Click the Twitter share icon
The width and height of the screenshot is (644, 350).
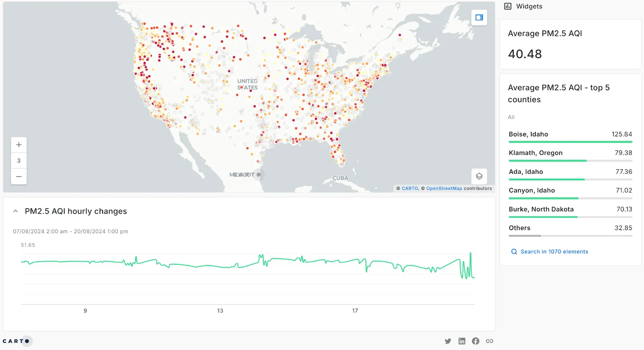[x=448, y=341]
